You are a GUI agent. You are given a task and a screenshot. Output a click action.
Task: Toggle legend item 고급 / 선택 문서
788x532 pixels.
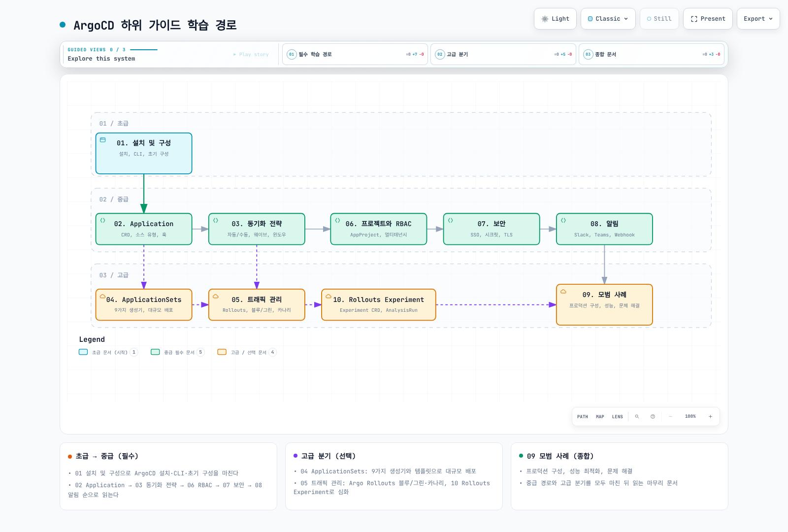click(247, 352)
